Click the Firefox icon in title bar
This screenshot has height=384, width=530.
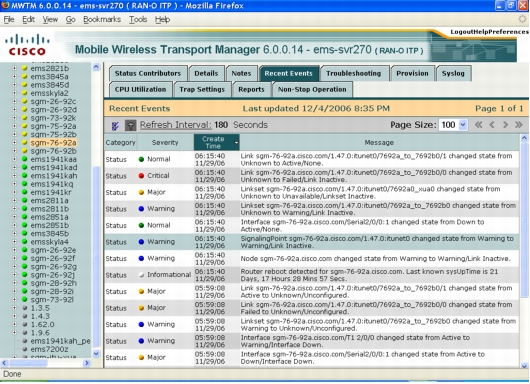(5, 5)
